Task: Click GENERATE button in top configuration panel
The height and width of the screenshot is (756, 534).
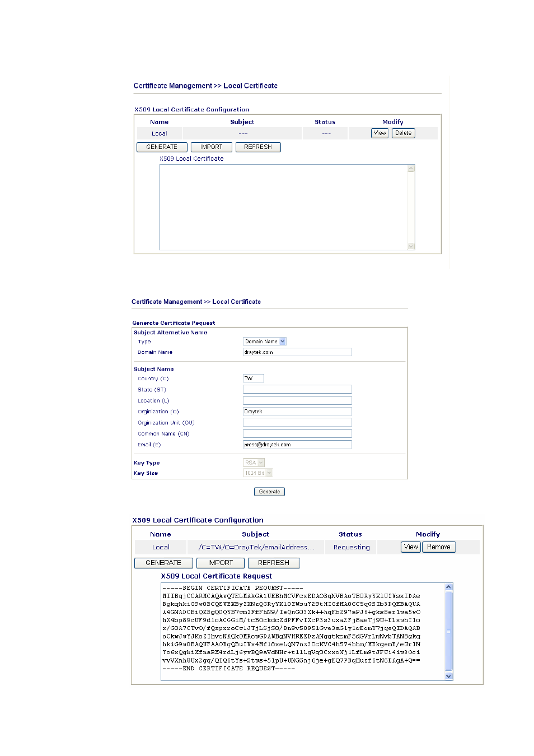Action: (x=162, y=147)
